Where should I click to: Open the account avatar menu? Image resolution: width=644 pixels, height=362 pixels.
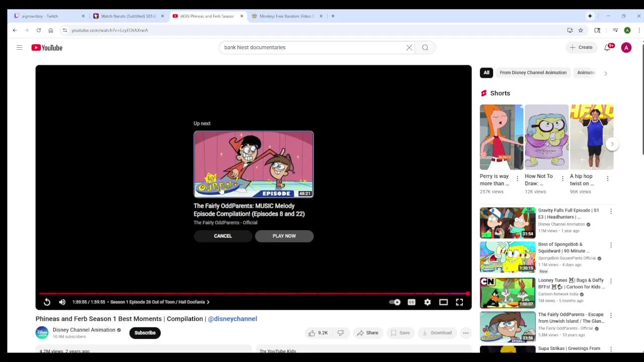tap(626, 47)
